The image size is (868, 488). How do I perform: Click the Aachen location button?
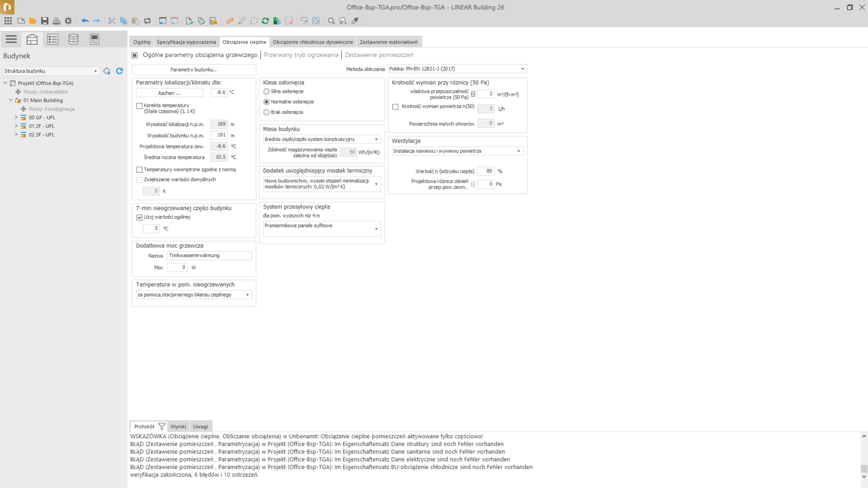tap(169, 93)
